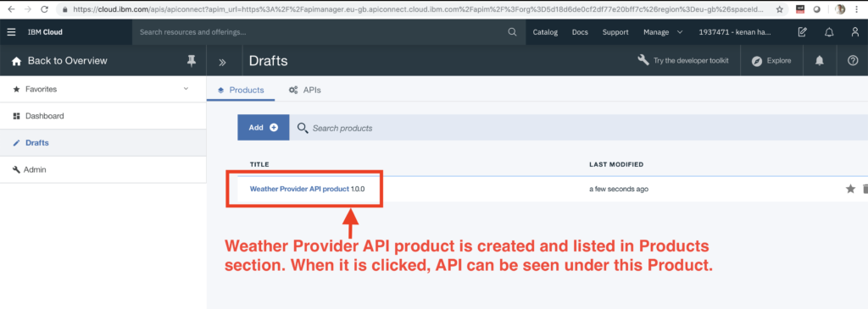The height and width of the screenshot is (309, 868).
Task: Click the API Connect notifications bell
Action: coord(820,61)
